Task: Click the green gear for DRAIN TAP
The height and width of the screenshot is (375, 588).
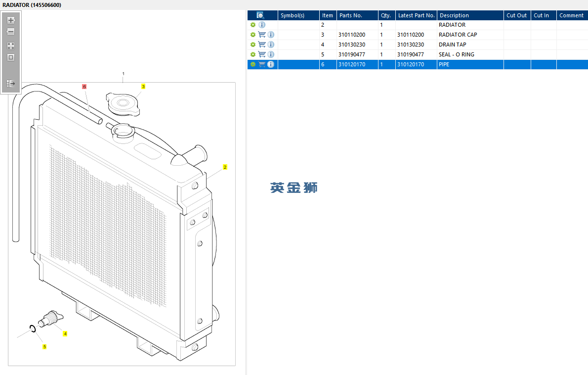Action: tap(253, 45)
